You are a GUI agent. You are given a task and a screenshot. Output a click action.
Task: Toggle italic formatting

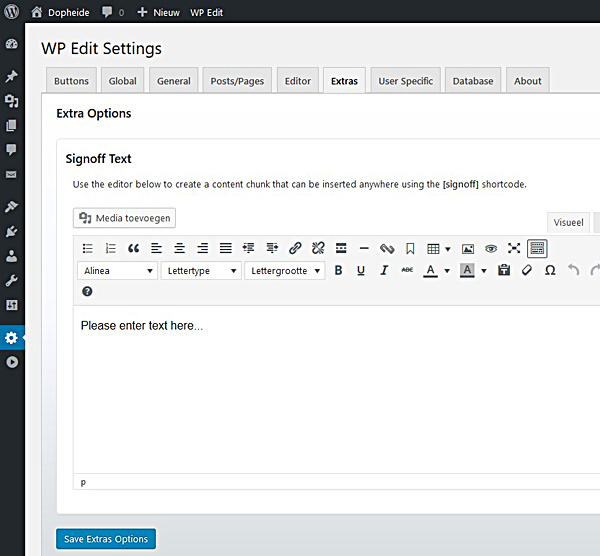coord(384,271)
